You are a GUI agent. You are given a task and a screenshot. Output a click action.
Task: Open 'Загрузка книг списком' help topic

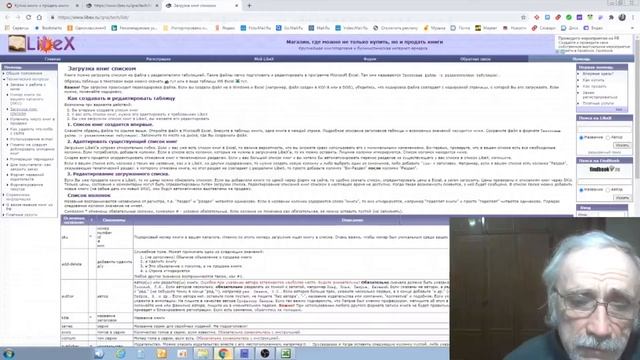(x=24, y=111)
